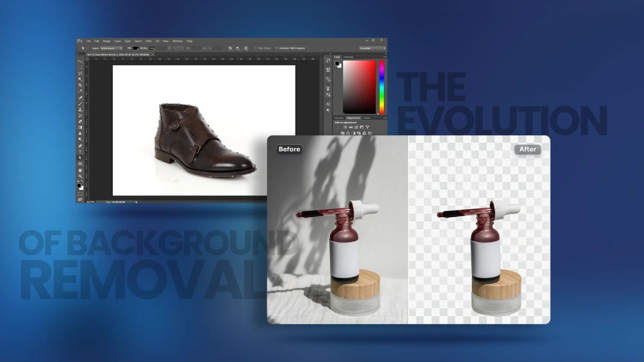Click the Before label button
The width and height of the screenshot is (644, 362).
coord(289,149)
